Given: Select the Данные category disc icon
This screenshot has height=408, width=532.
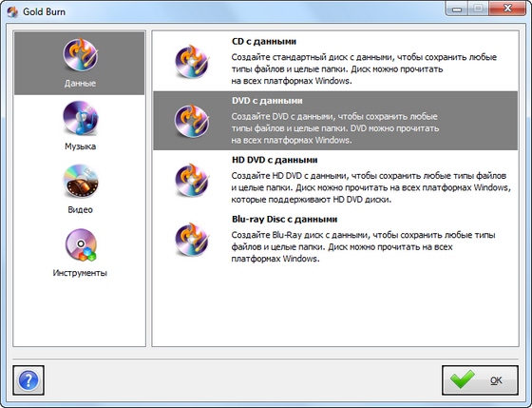Looking at the screenshot, I should tap(81, 55).
